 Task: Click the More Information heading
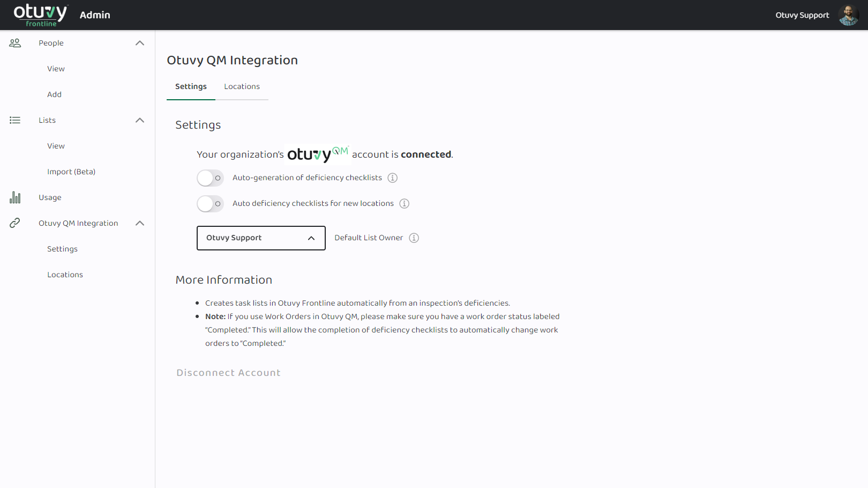[224, 280]
